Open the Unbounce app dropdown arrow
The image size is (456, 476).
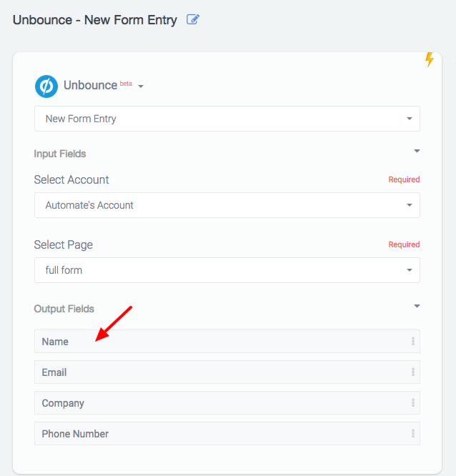[141, 86]
